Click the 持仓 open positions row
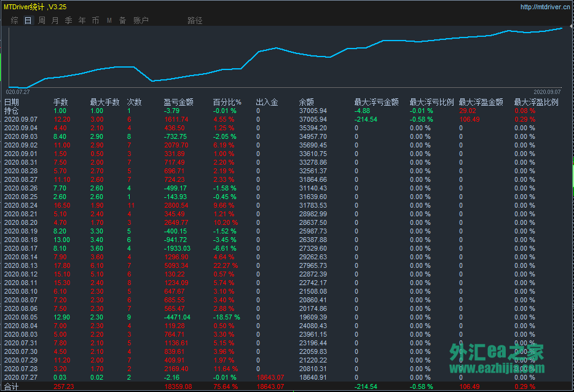574x392 pixels. 12,111
